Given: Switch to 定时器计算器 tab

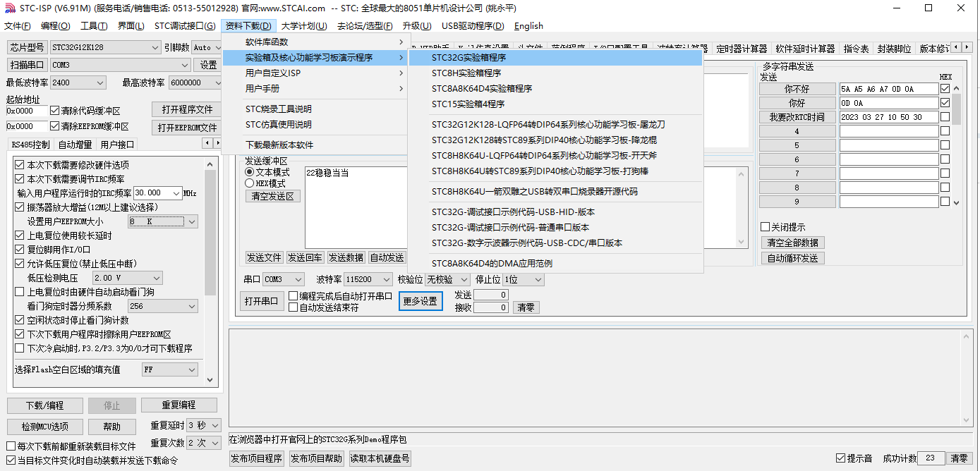Looking at the screenshot, I should (742, 49).
